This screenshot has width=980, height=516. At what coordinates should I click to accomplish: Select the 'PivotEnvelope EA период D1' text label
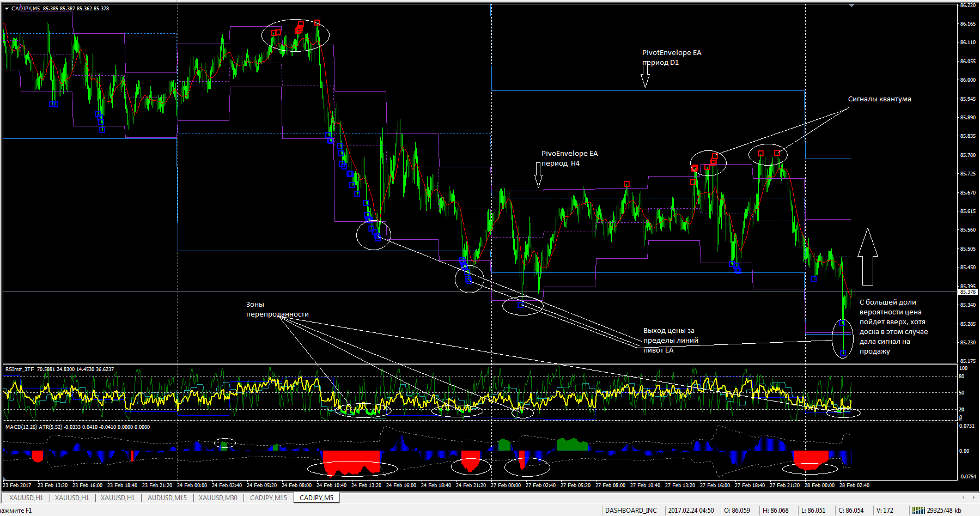click(x=672, y=58)
